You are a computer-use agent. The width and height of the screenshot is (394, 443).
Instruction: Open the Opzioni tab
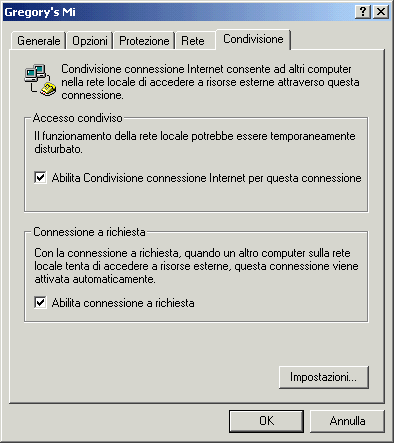(x=90, y=41)
